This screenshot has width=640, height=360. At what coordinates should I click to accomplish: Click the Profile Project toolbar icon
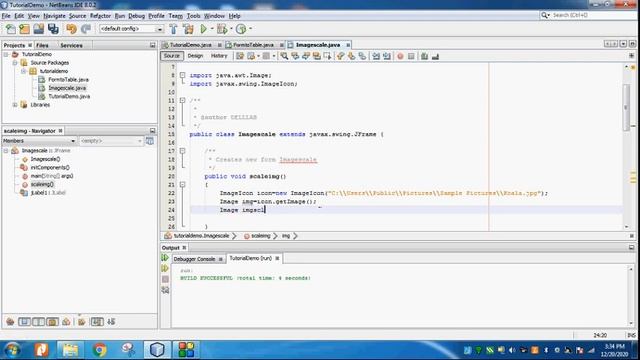coord(241,29)
